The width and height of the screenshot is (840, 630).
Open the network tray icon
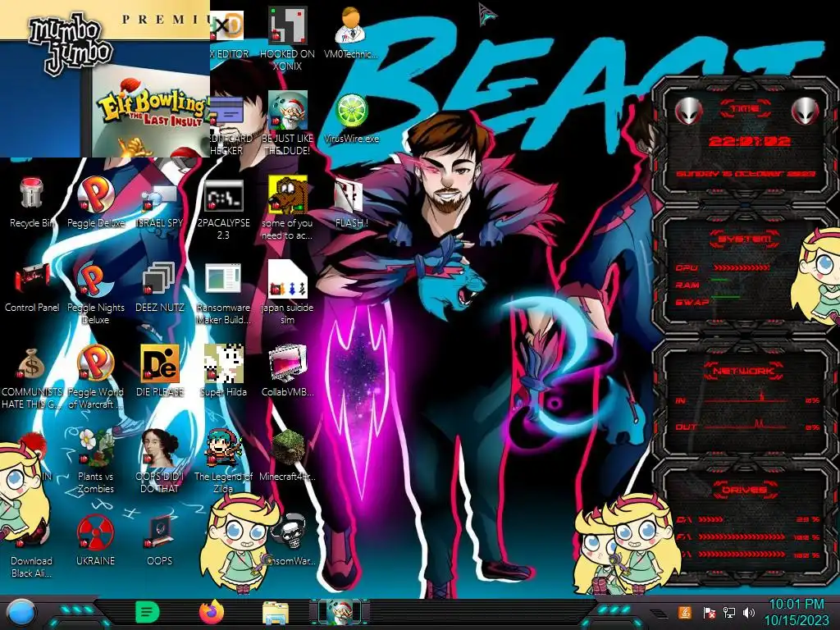(729, 613)
